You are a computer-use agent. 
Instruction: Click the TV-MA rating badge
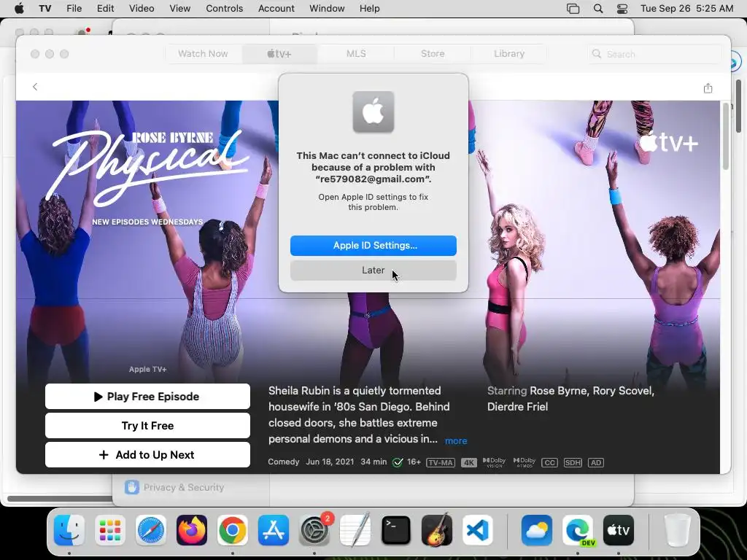click(x=440, y=462)
